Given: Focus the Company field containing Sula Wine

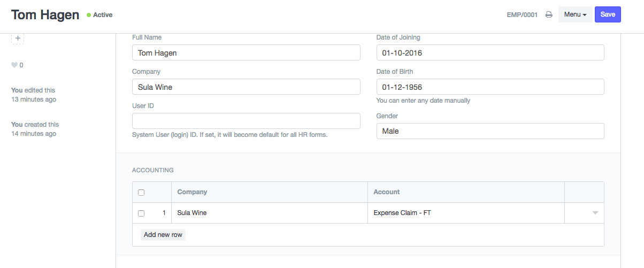Looking at the screenshot, I should [246, 87].
